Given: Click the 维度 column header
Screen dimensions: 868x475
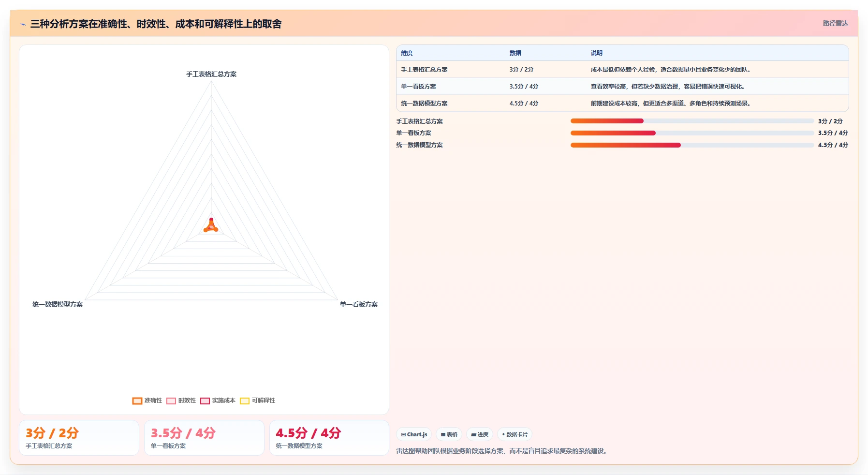Looking at the screenshot, I should [x=407, y=53].
